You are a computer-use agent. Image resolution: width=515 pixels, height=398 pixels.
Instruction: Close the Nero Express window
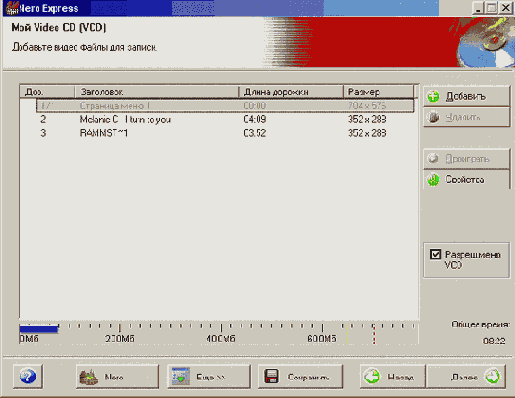click(506, 8)
